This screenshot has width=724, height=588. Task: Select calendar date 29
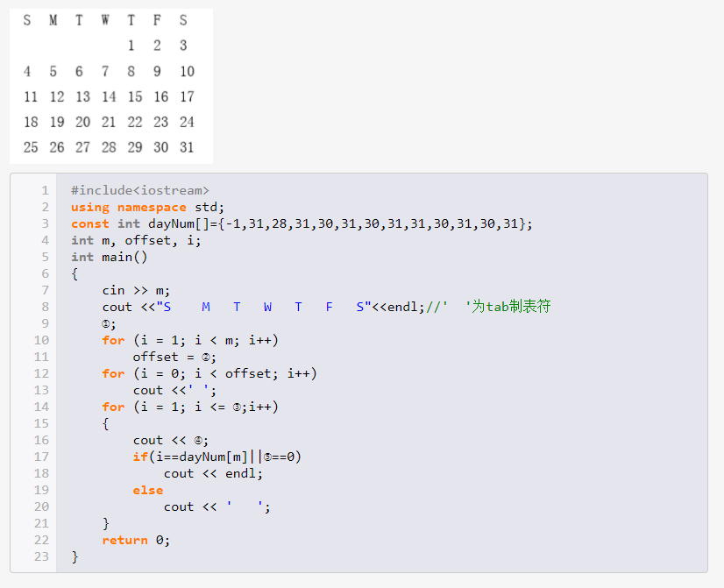tap(135, 147)
